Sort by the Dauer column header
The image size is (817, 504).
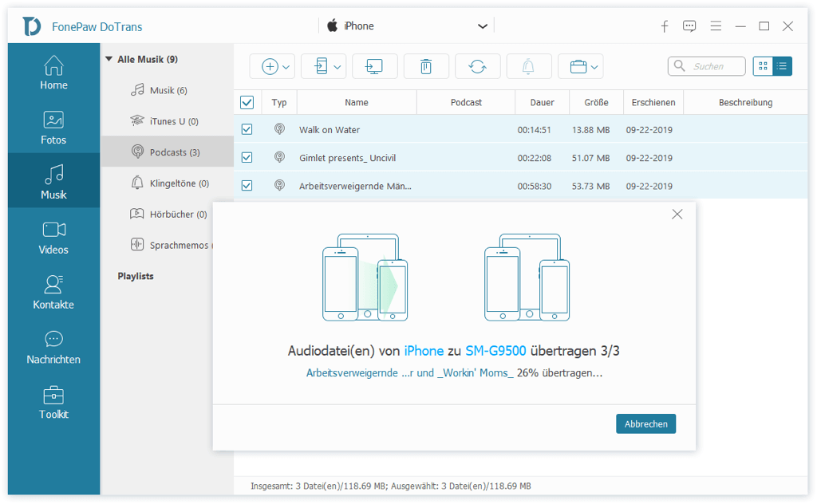tap(542, 103)
